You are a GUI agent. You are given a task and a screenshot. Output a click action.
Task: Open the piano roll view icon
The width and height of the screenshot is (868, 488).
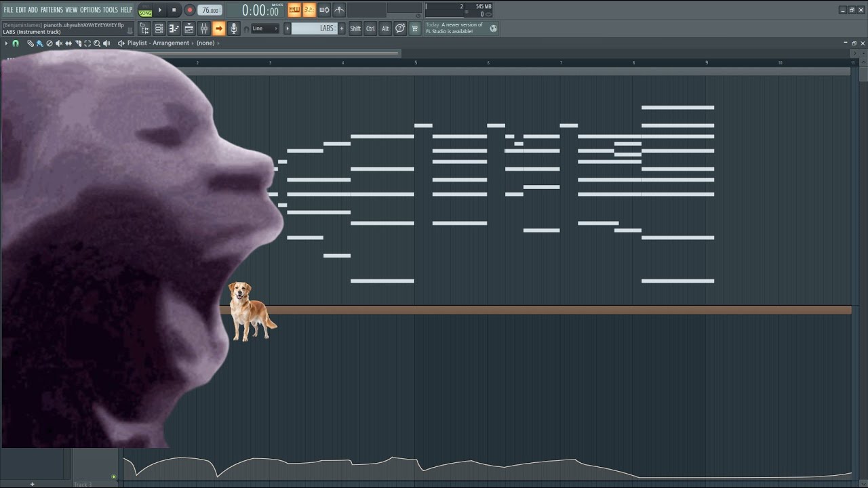pos(174,28)
